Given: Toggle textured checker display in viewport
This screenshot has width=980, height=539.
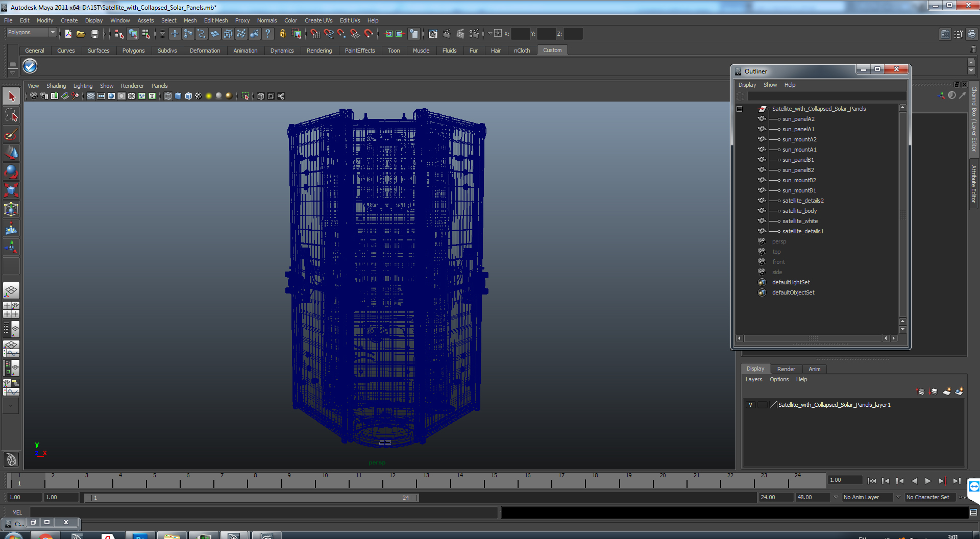Looking at the screenshot, I should pos(199,96).
